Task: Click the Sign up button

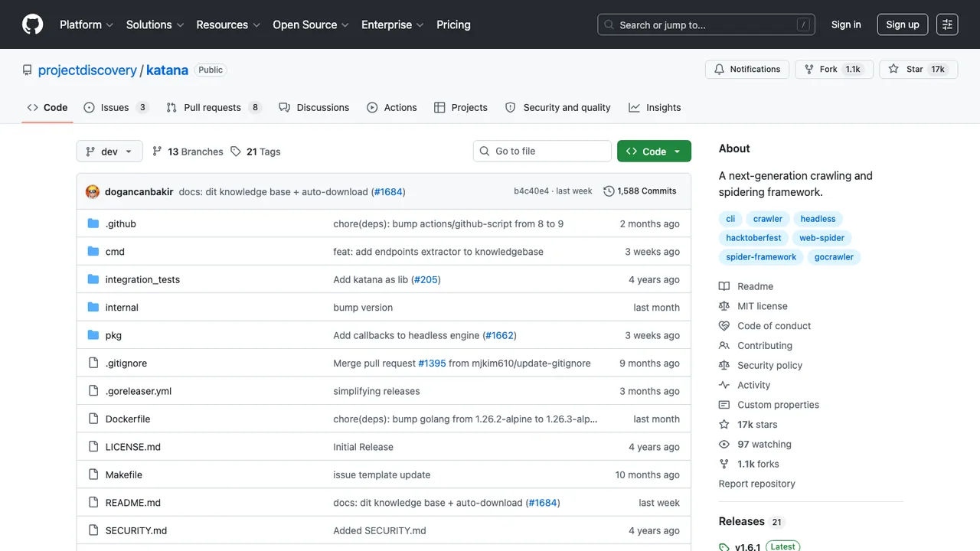Action: click(903, 24)
